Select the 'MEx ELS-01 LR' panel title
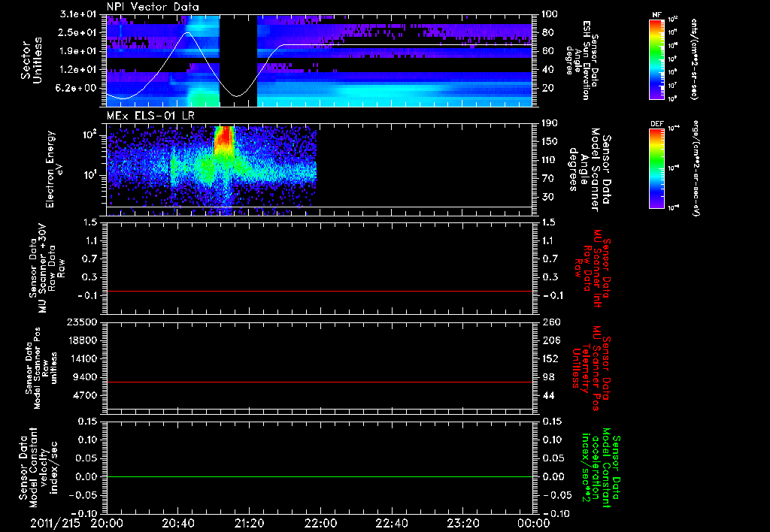The height and width of the screenshot is (532, 770). pos(150,116)
